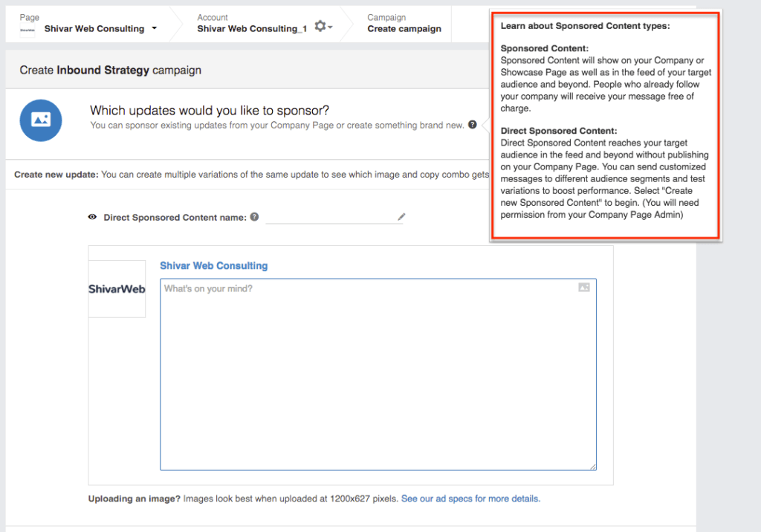The width and height of the screenshot is (761, 532).
Task: Expand the Shivar Web Consulting page dropdown
Action: (x=155, y=28)
